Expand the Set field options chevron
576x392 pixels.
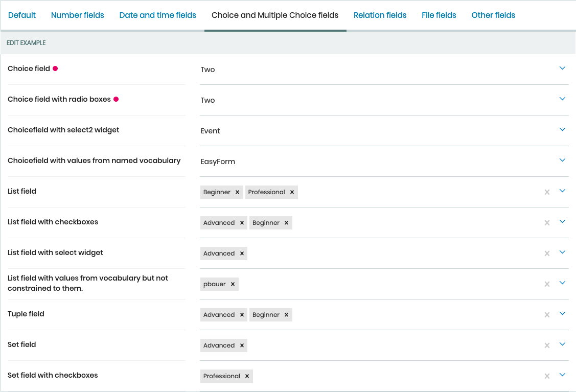tap(562, 344)
